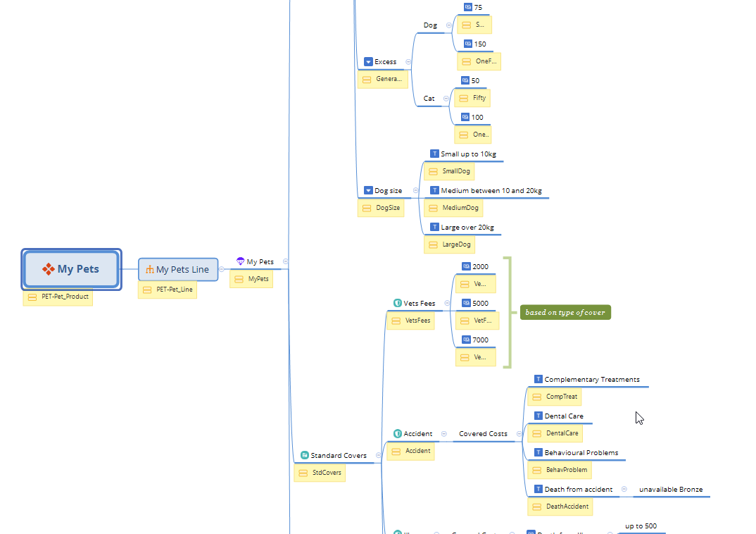
Task: Click the dropdown-type icon beside Dog size
Action: tap(368, 191)
